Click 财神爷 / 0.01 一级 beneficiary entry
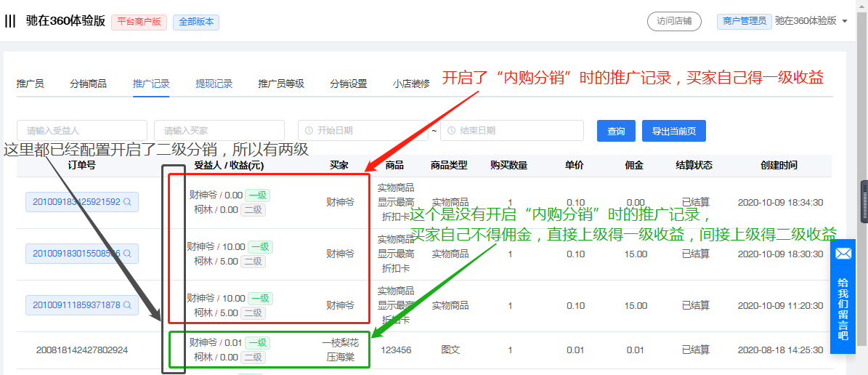The image size is (868, 375). [230, 343]
